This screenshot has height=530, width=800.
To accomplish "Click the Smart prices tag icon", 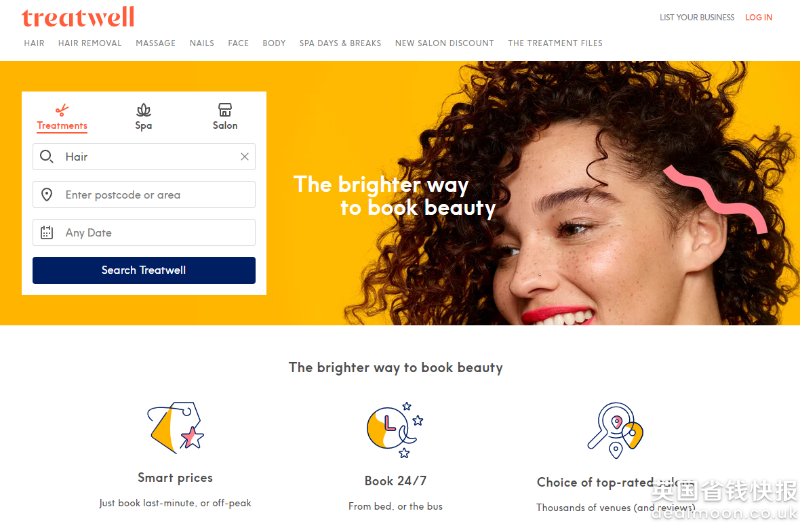I will (176, 427).
